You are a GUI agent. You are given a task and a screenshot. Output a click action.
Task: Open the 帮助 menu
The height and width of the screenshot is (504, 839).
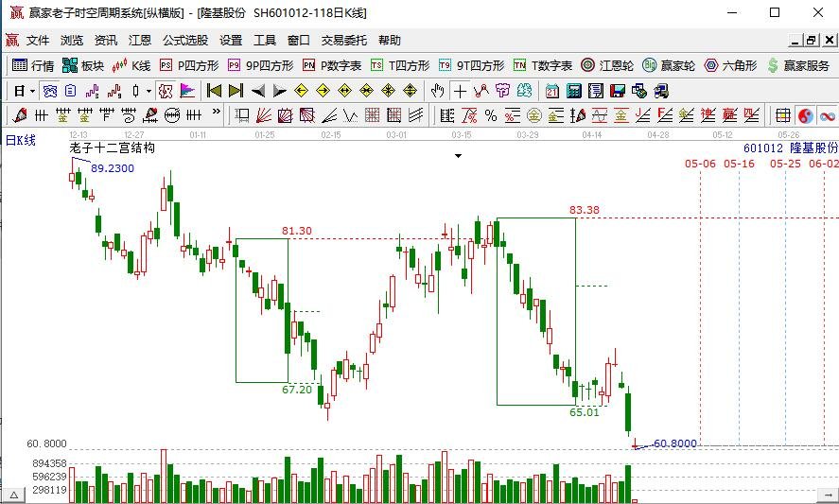[390, 40]
